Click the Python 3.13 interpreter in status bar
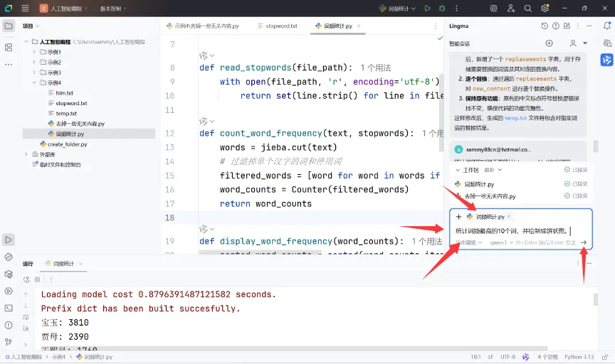615x364 pixels. pyautogui.click(x=579, y=357)
